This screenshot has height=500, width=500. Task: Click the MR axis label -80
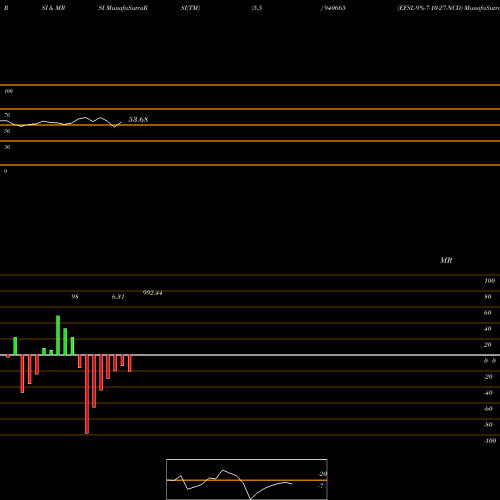(x=488, y=425)
